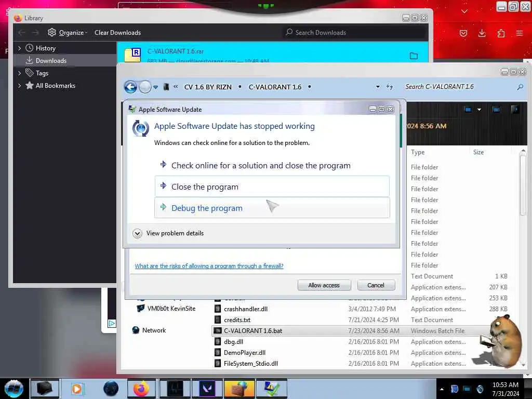Click the Explorer help icon
The image size is (532, 399).
coord(515,109)
